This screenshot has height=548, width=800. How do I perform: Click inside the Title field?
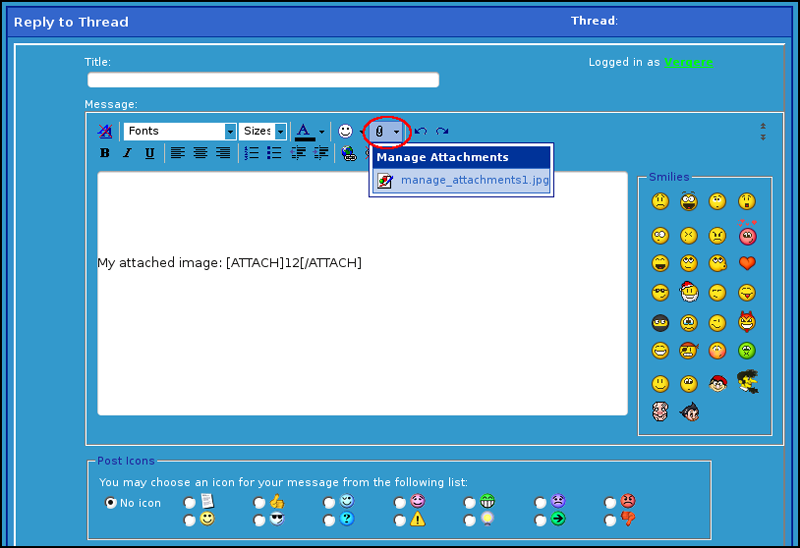point(263,80)
